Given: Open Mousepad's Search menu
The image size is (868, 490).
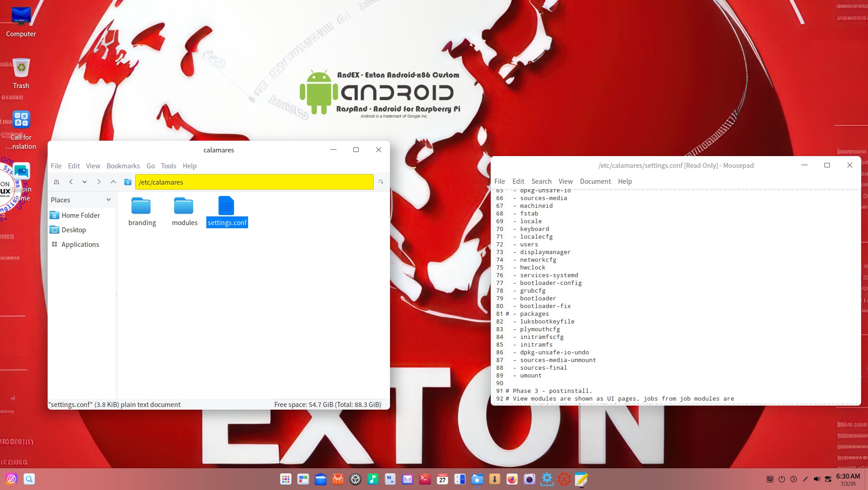Looking at the screenshot, I should pyautogui.click(x=541, y=181).
